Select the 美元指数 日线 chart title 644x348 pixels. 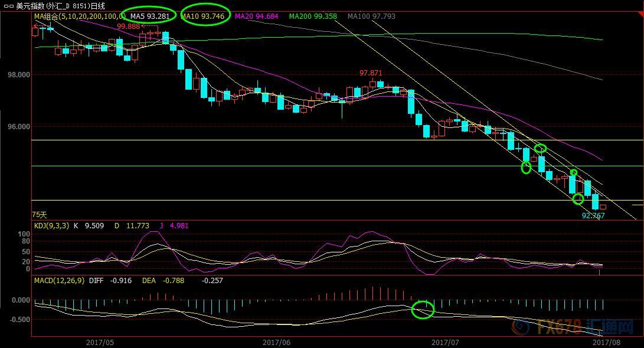60,6
